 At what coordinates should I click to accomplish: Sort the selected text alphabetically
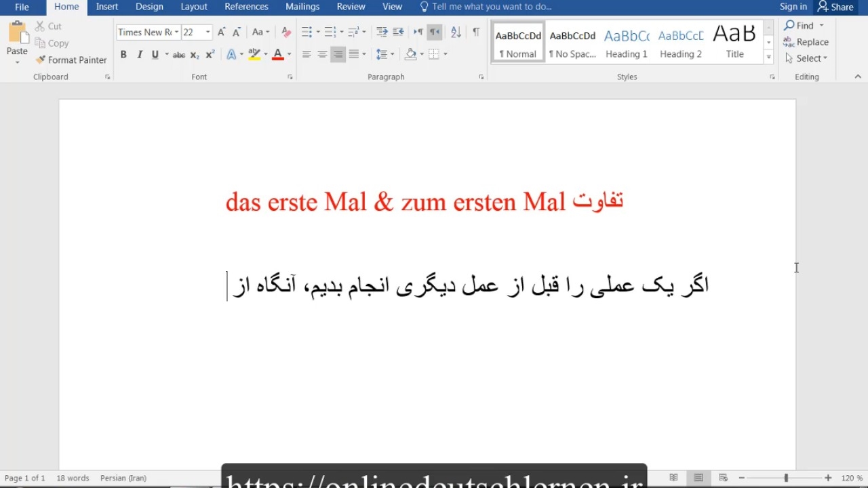click(x=456, y=32)
